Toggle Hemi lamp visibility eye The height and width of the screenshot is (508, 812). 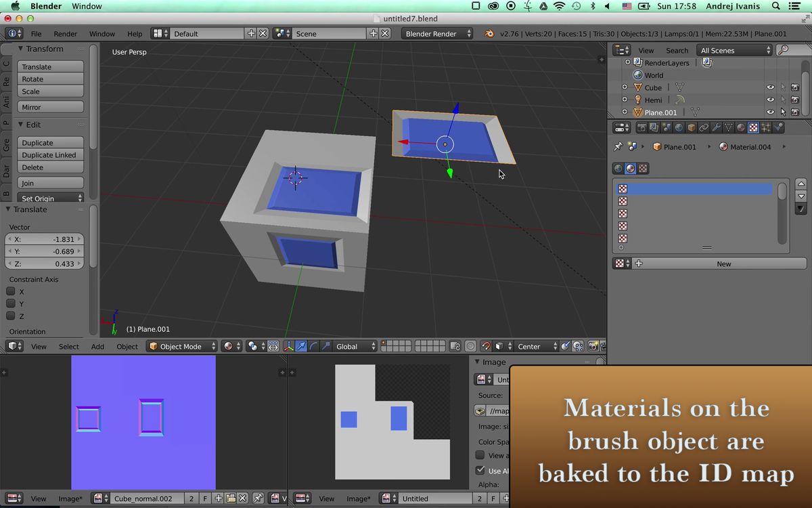[770, 100]
